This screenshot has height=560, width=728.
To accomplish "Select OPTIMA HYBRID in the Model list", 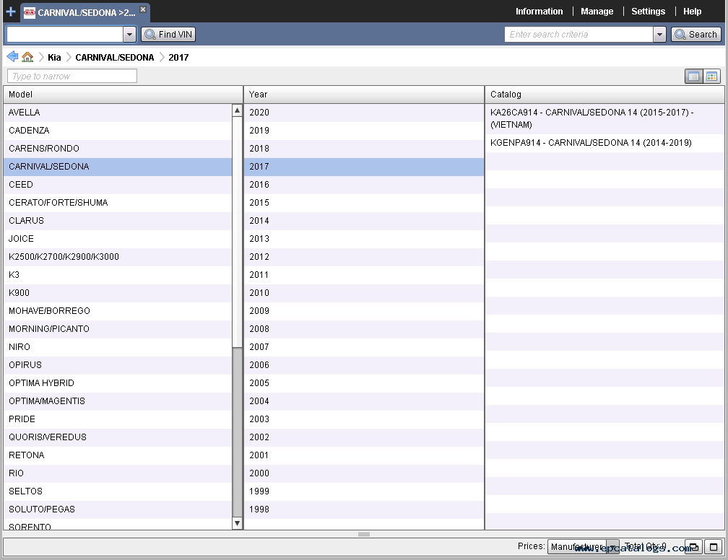I will [x=118, y=383].
